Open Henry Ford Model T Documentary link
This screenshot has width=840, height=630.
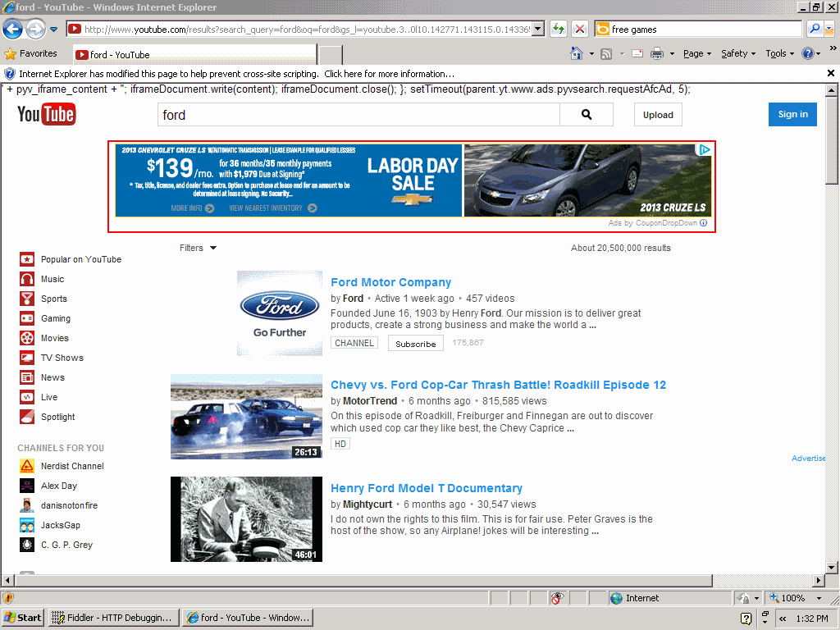click(x=427, y=488)
